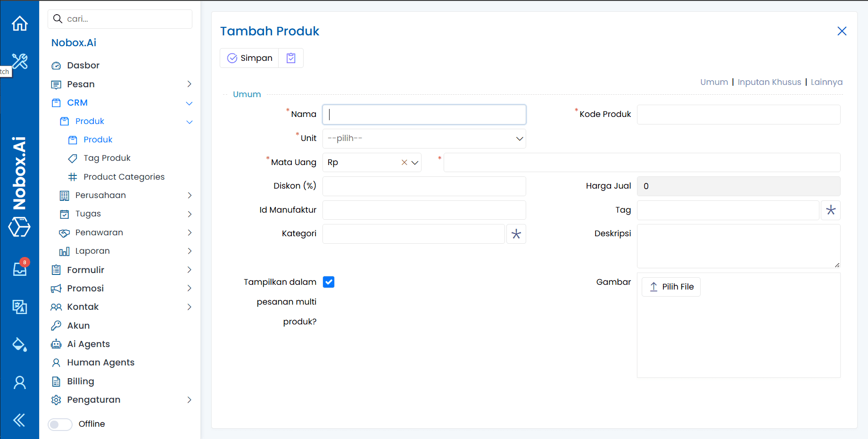The width and height of the screenshot is (868, 439).
Task: Click inside the Nama input field
Action: 423,114
